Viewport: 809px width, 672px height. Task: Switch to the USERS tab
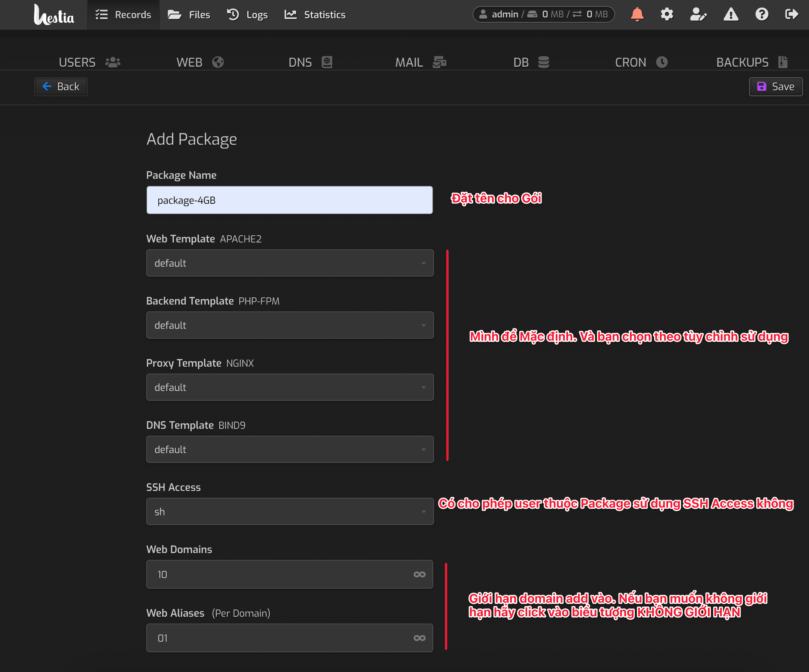[x=89, y=62]
